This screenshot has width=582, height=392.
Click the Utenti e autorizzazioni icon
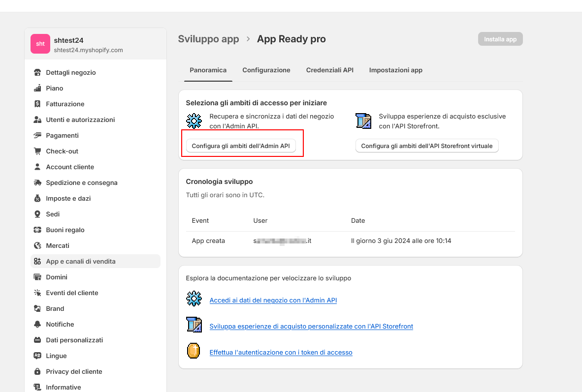[37, 120]
